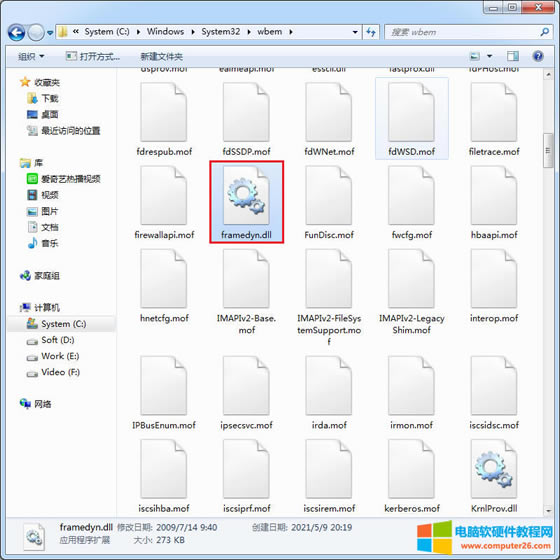Click the scroll-down arrow of file list

548,511
